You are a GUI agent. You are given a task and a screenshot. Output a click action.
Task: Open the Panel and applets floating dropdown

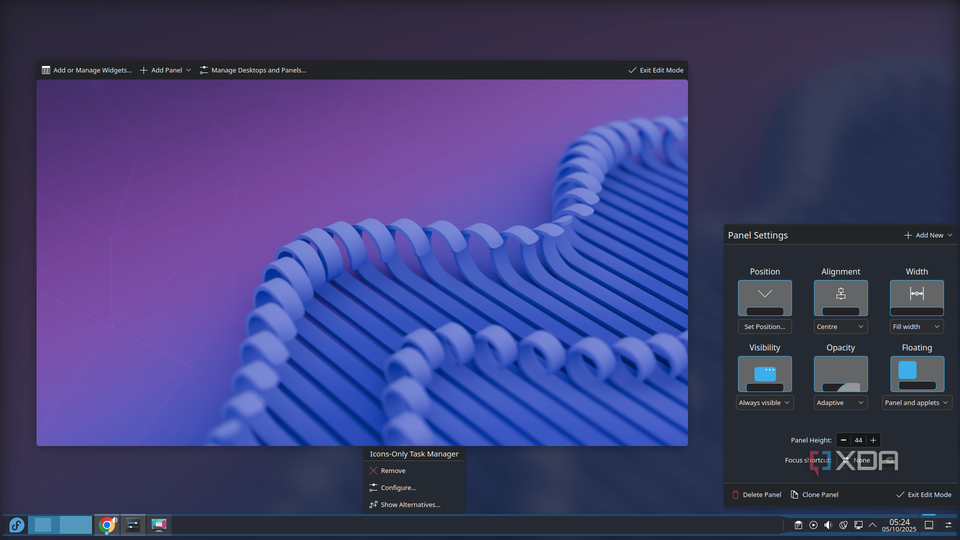coord(917,403)
